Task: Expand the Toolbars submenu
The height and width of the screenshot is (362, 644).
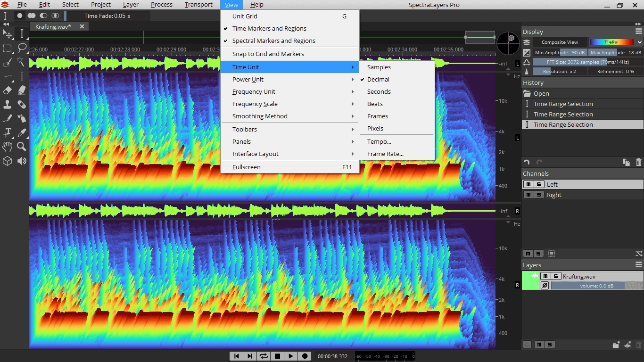Action: [290, 129]
